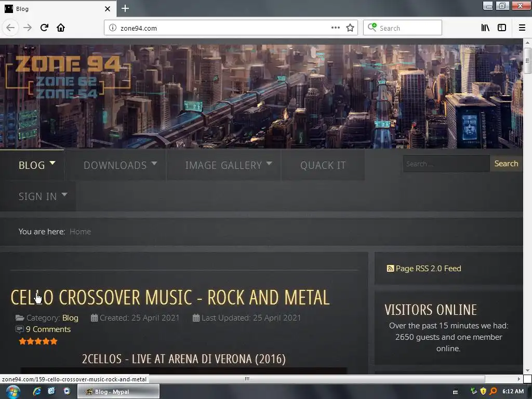Go to the Home breadcrumb link
The width and height of the screenshot is (532, 399).
81,231
